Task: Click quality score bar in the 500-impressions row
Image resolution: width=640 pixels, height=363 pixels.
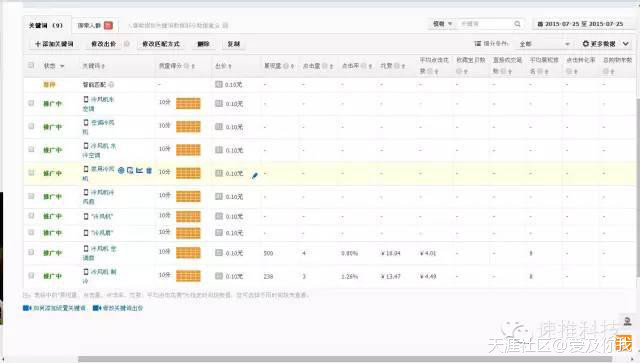Action: point(188,253)
